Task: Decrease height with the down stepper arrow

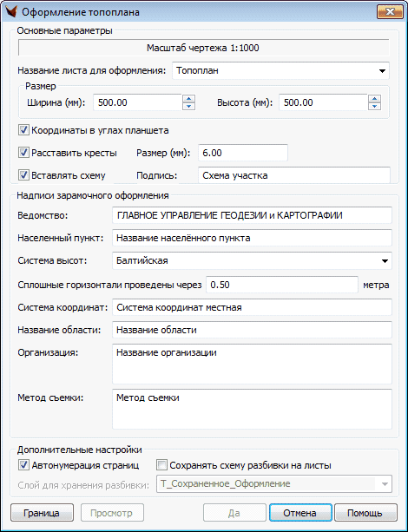Action: coord(374,106)
